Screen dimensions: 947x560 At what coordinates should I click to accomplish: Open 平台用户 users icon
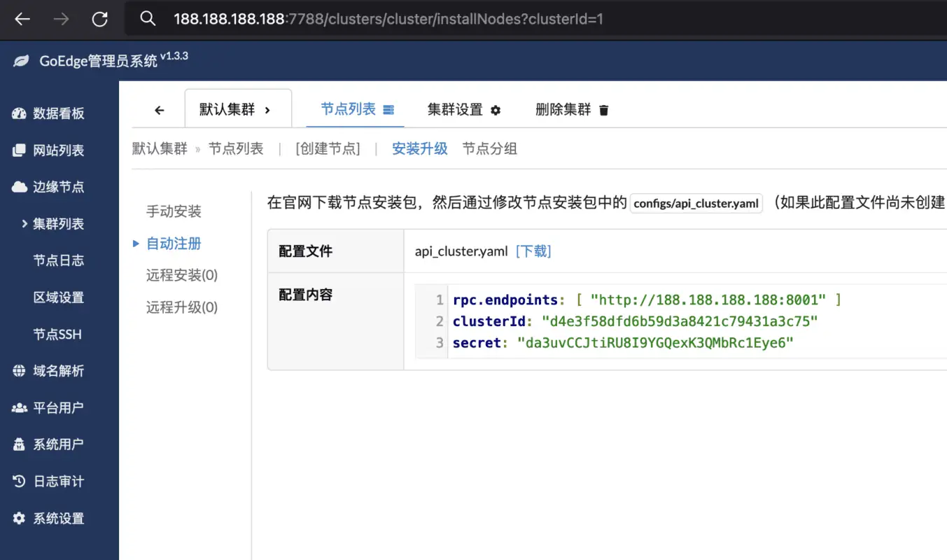[x=19, y=407]
